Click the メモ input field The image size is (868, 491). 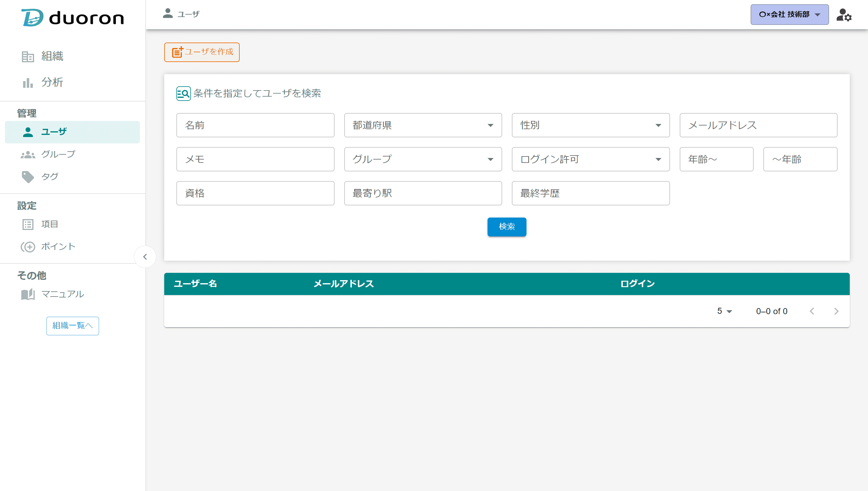click(255, 159)
